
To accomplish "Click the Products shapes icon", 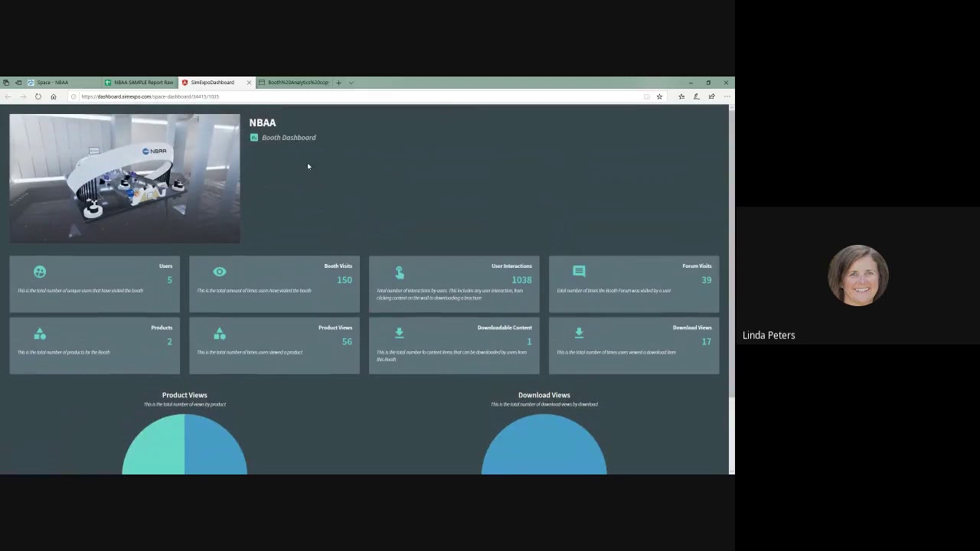I will coord(40,334).
